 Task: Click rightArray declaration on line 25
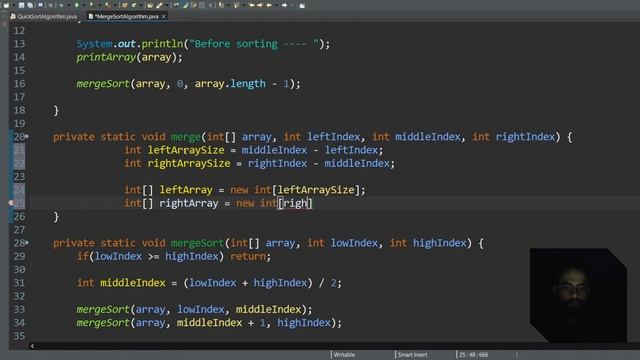click(189, 203)
